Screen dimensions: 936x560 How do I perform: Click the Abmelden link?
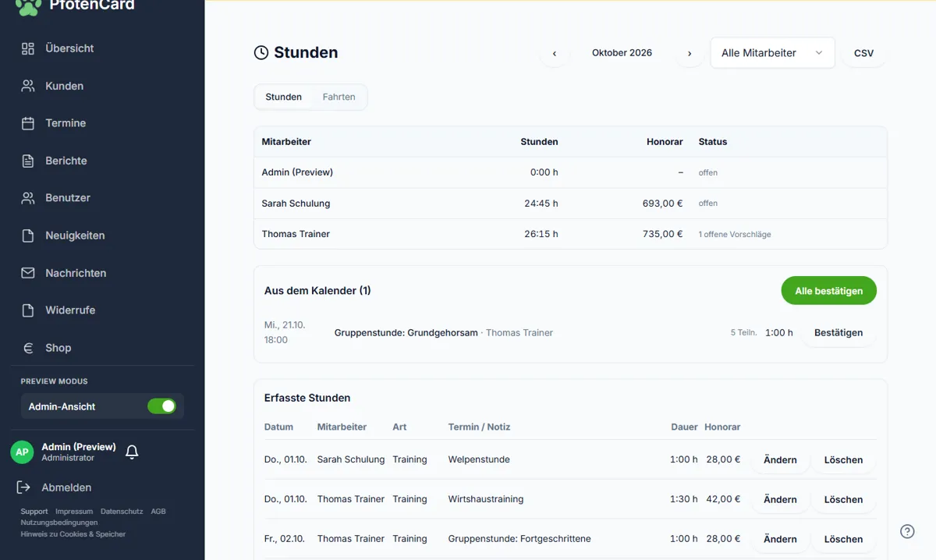click(x=66, y=487)
